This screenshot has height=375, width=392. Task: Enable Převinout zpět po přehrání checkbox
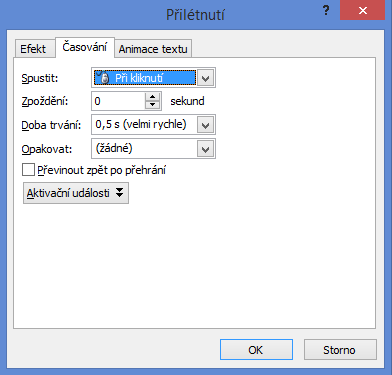[28, 170]
